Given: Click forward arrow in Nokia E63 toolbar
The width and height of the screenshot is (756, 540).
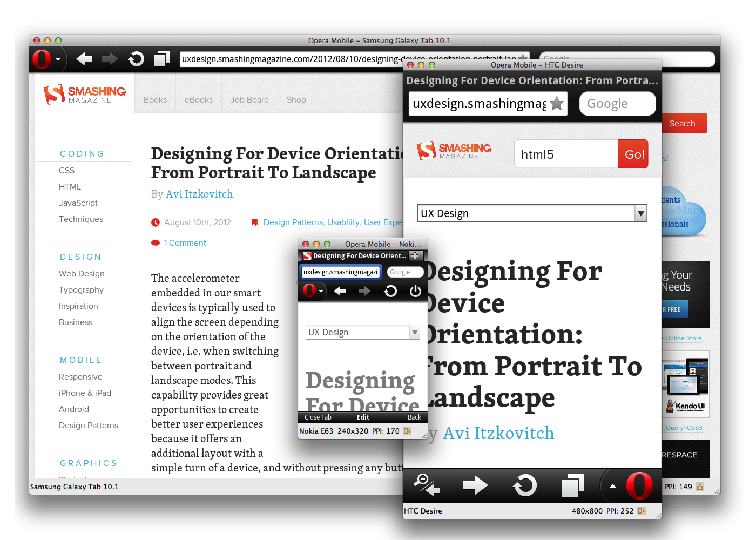Looking at the screenshot, I should click(x=365, y=292).
